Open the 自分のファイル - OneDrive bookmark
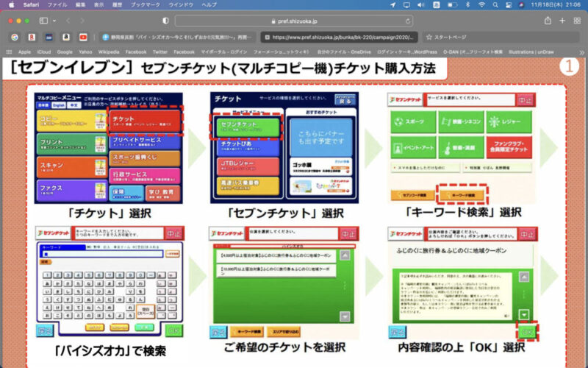 [x=344, y=52]
